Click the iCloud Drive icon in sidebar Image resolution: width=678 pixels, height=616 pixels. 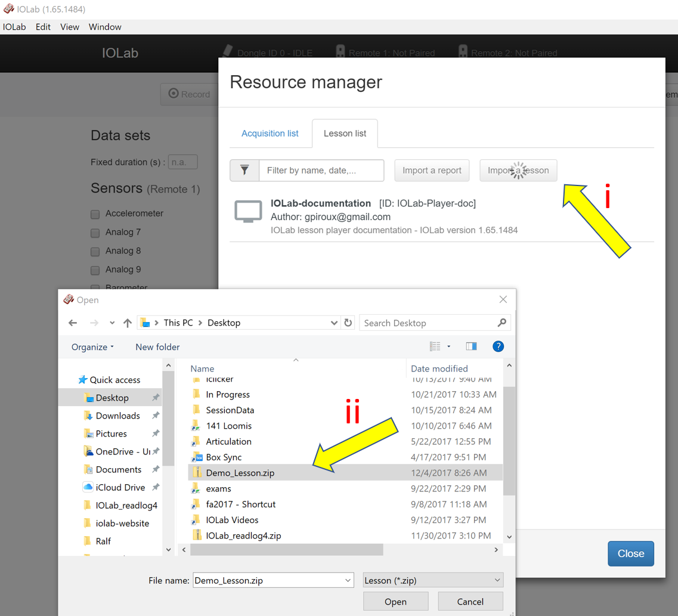pyautogui.click(x=88, y=487)
